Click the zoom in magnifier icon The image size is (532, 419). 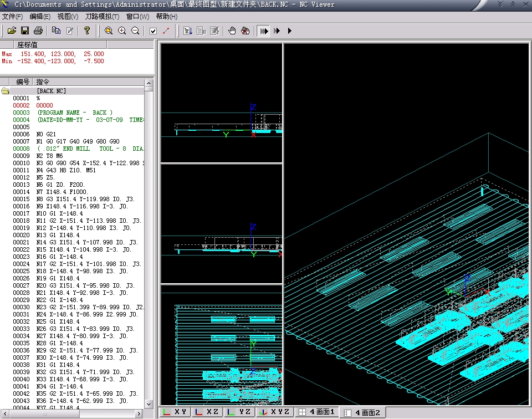pyautogui.click(x=122, y=30)
